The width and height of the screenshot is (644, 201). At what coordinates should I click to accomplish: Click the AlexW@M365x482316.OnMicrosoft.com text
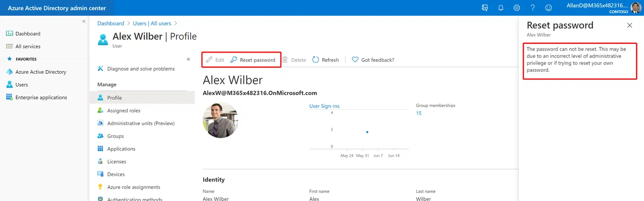(260, 93)
